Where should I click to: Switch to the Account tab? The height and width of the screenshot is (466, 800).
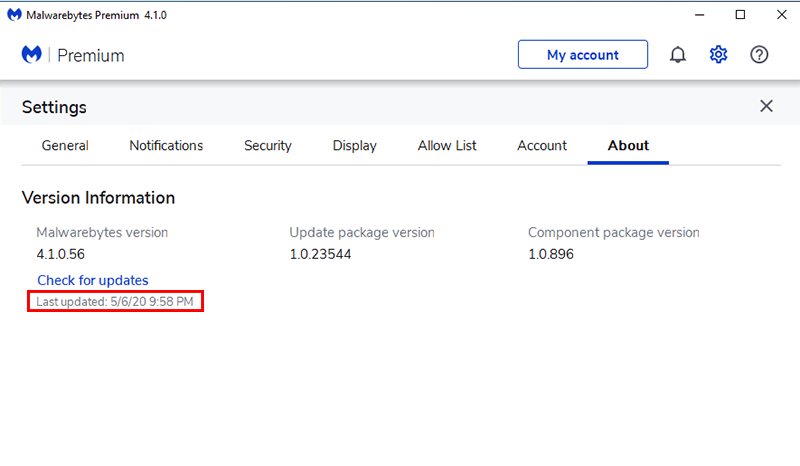pyautogui.click(x=542, y=146)
